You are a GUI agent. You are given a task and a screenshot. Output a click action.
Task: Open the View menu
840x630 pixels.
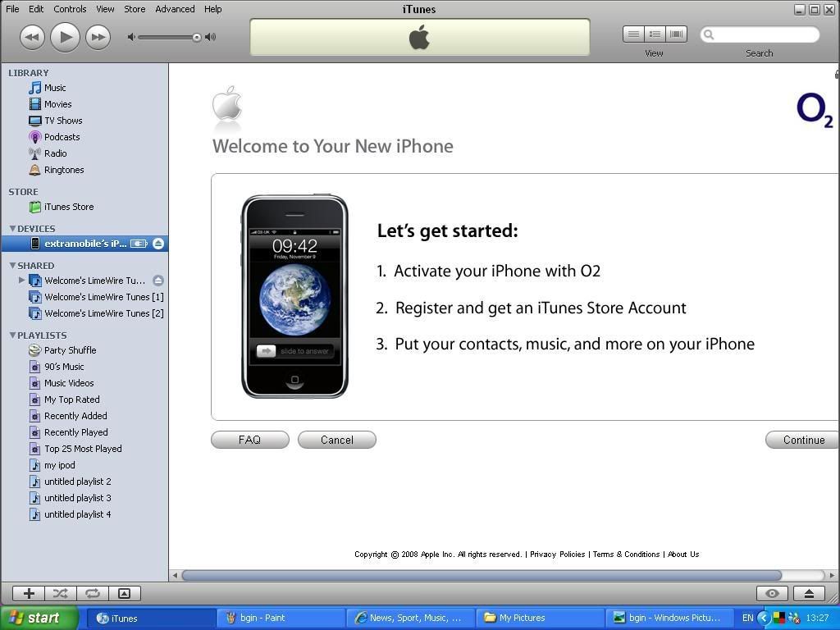(105, 9)
